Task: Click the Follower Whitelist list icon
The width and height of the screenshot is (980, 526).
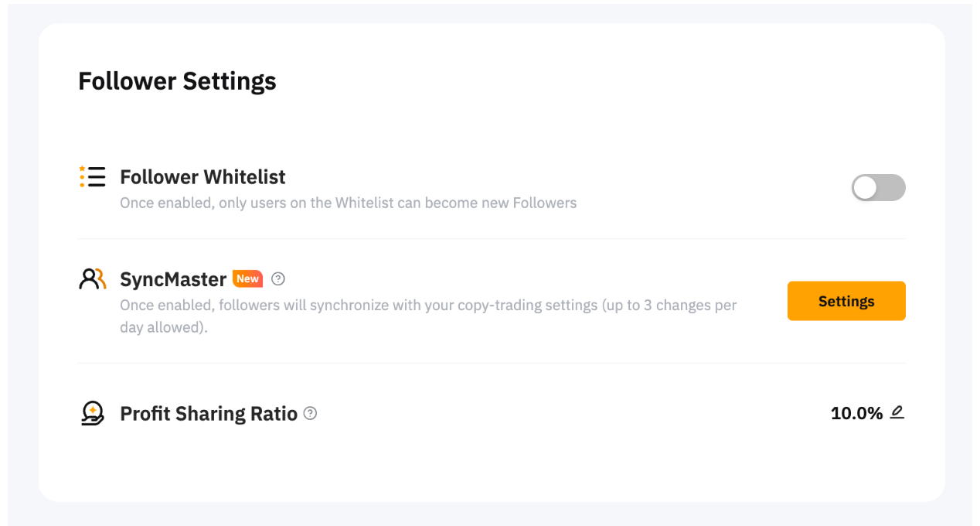Action: click(x=93, y=177)
